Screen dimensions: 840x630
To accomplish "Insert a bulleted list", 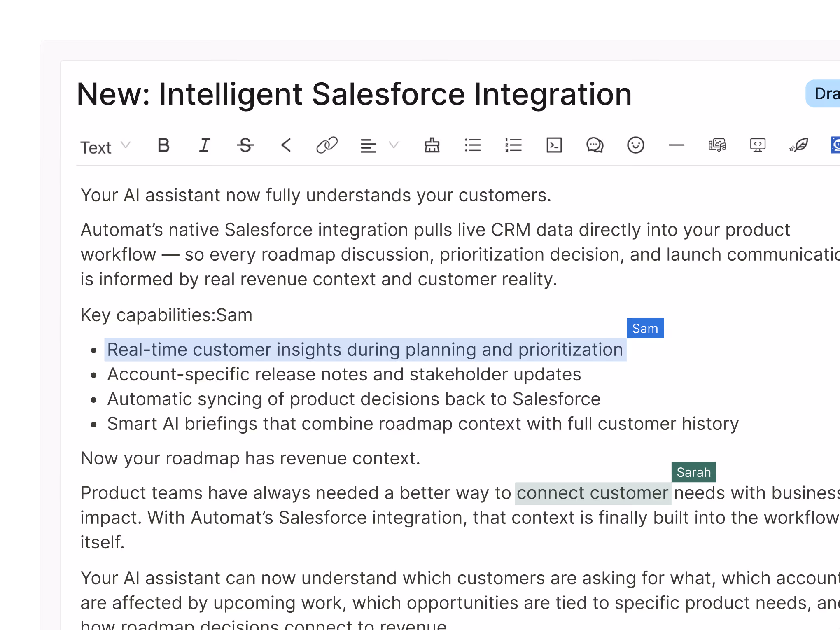I will pos(473,145).
